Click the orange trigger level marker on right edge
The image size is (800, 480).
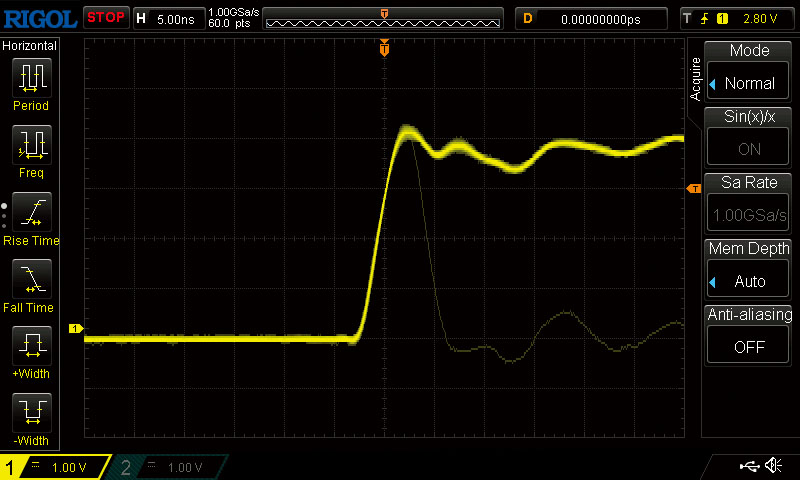click(692, 189)
